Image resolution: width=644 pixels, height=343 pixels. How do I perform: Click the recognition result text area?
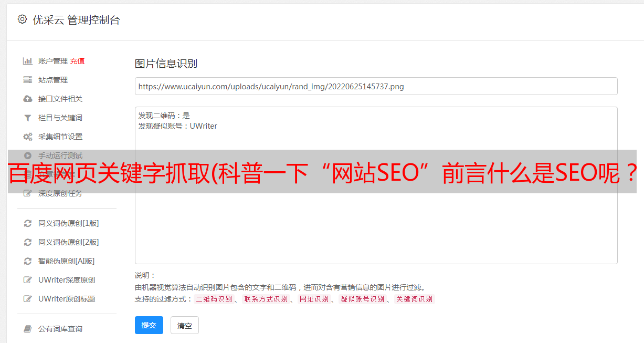376,185
